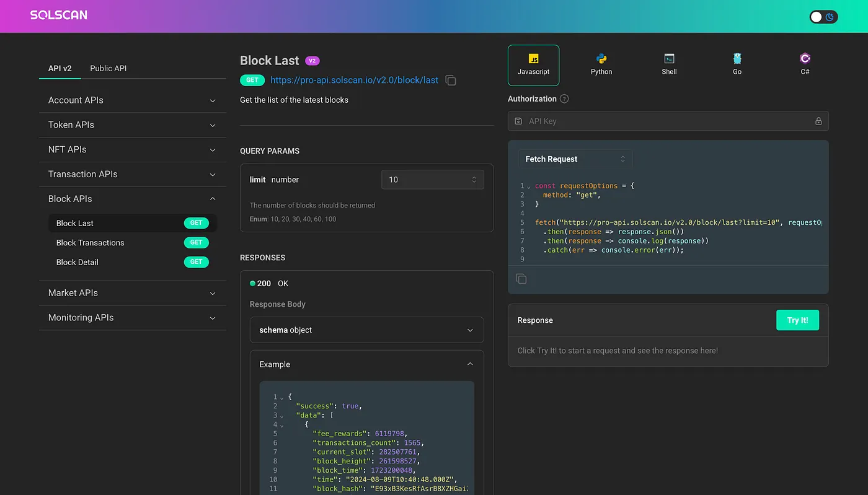This screenshot has width=868, height=495.
Task: Toggle dark mode switch
Action: (x=823, y=17)
